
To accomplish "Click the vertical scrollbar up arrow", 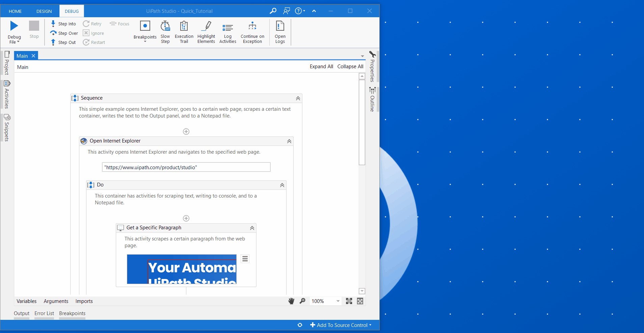I will point(362,76).
